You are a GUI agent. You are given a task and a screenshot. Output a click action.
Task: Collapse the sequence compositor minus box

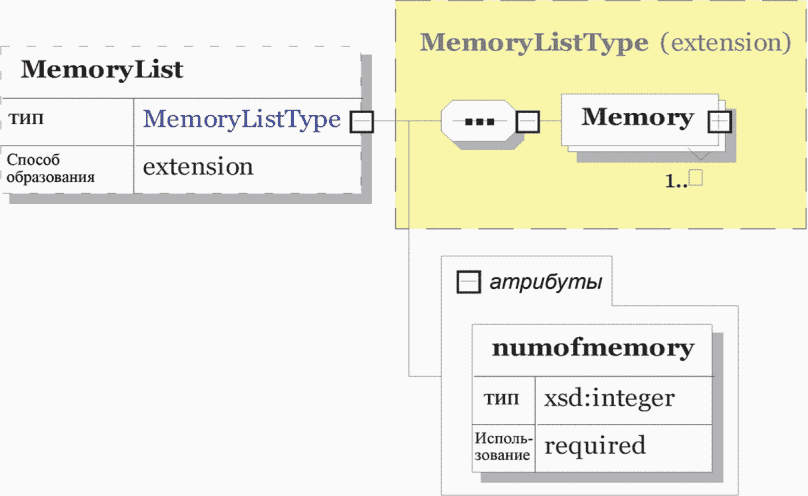(528, 122)
